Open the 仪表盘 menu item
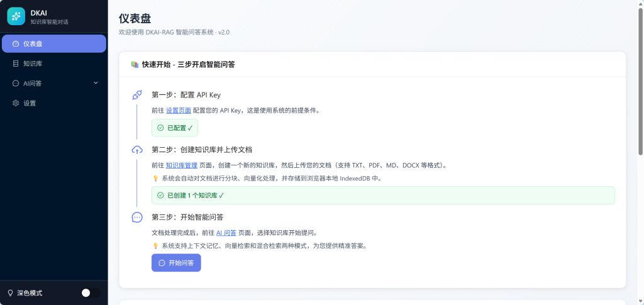 (54, 43)
